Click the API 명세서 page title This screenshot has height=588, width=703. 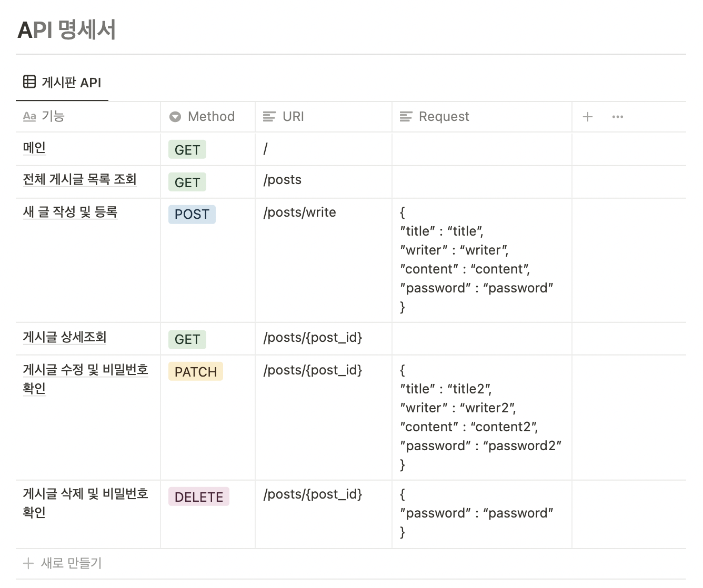pyautogui.click(x=67, y=29)
